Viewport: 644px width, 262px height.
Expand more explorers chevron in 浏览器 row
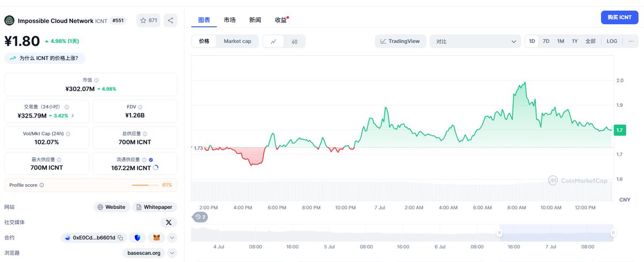(172, 253)
